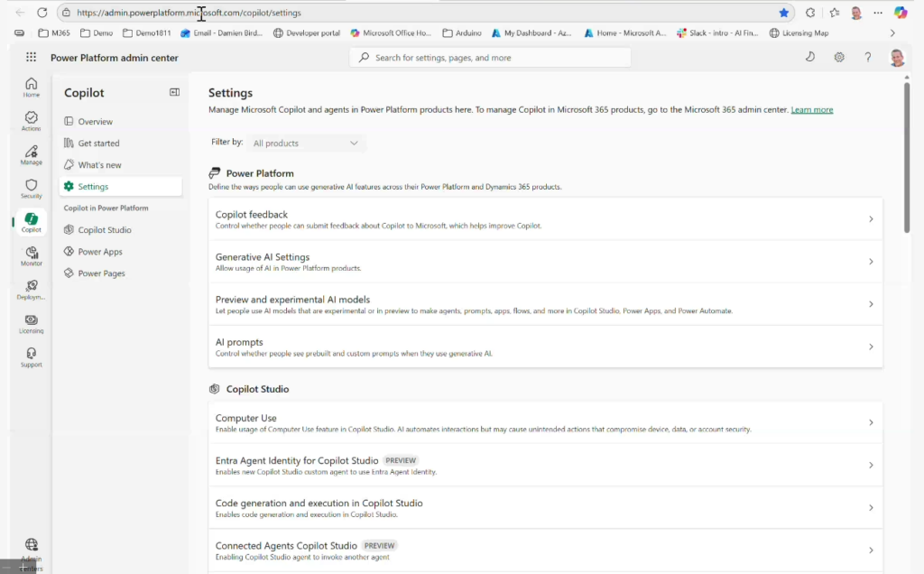Screen dimensions: 924x574
Task: Expand Preview and experimental AI models chevron
Action: 871,304
